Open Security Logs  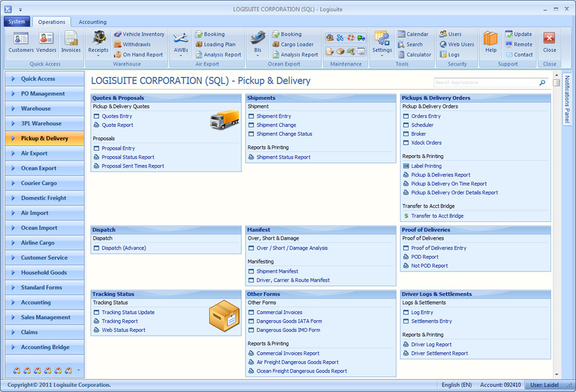pyautogui.click(x=450, y=55)
